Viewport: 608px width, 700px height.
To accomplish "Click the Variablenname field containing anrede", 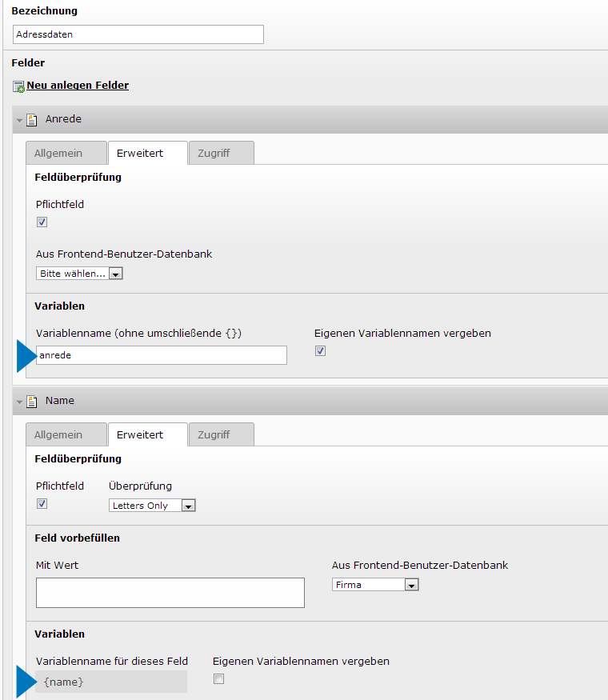I will point(161,355).
